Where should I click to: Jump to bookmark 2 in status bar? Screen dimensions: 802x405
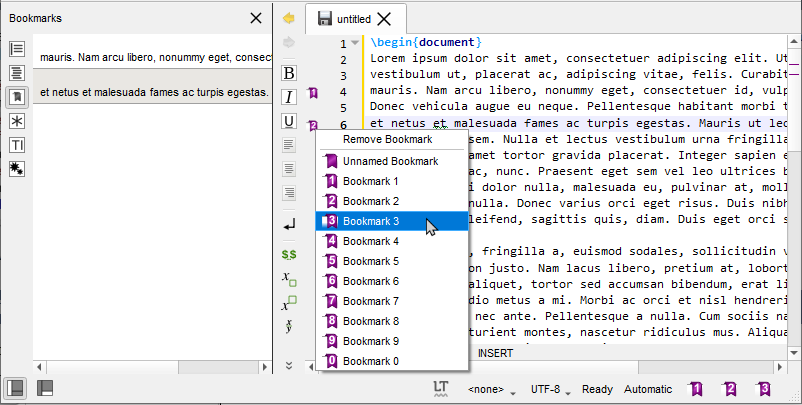730,389
